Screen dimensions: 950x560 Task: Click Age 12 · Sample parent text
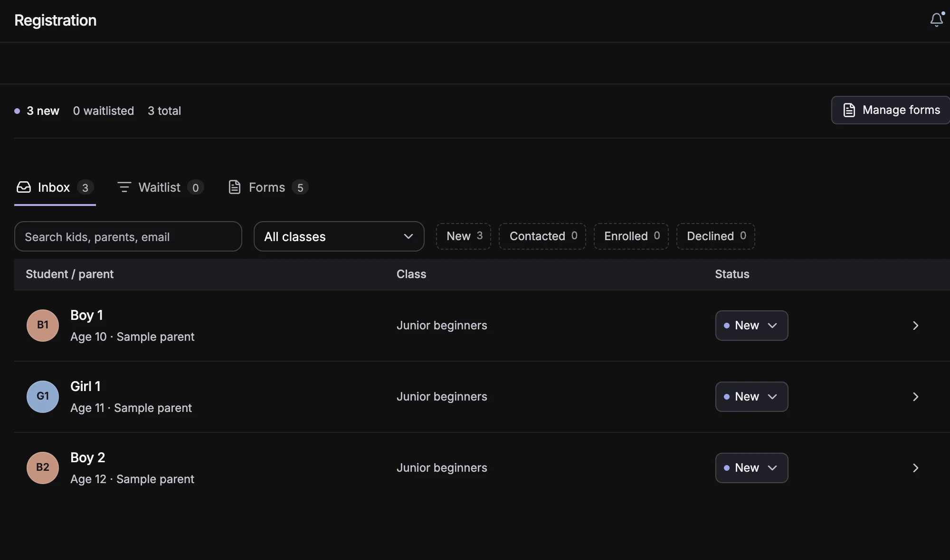coord(133,479)
